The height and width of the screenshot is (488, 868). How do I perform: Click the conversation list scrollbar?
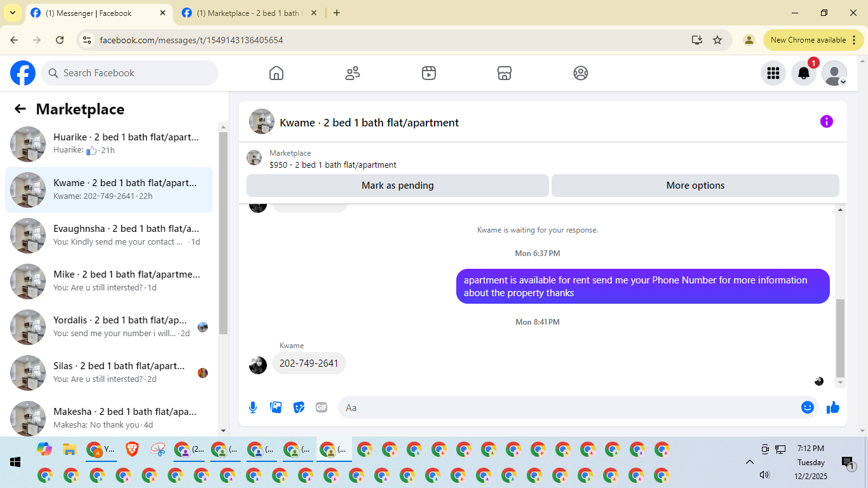(x=223, y=233)
